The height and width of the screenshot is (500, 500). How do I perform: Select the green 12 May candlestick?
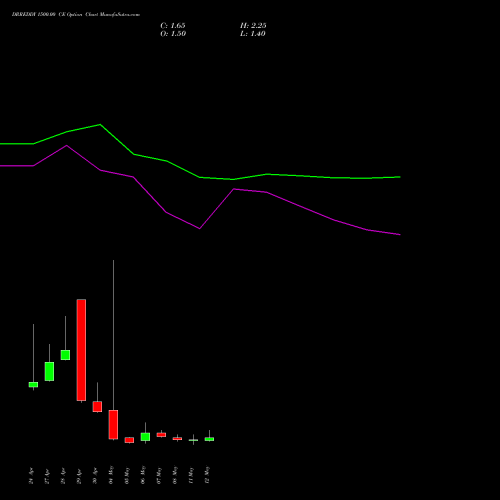click(209, 439)
